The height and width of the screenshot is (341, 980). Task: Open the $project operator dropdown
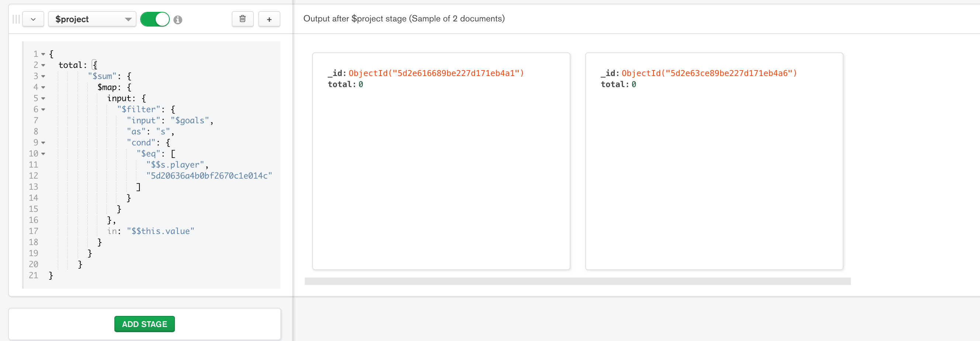pos(92,19)
